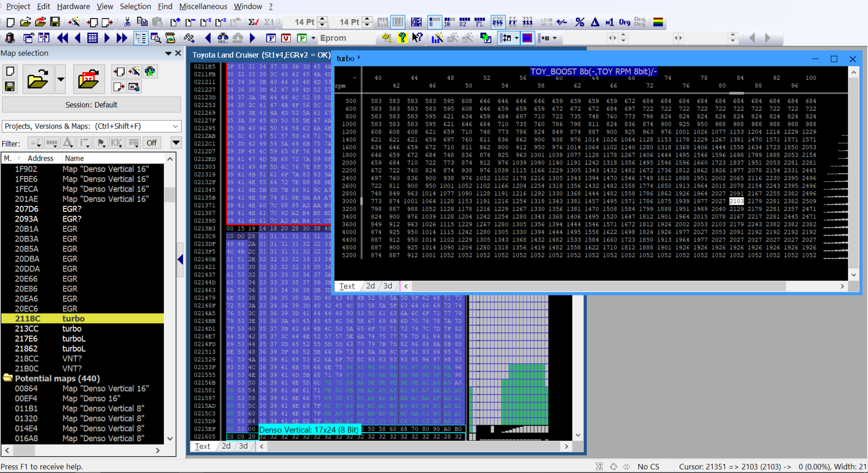
Task: Open project with yellow folder toolbar icon
Action: coord(25,22)
